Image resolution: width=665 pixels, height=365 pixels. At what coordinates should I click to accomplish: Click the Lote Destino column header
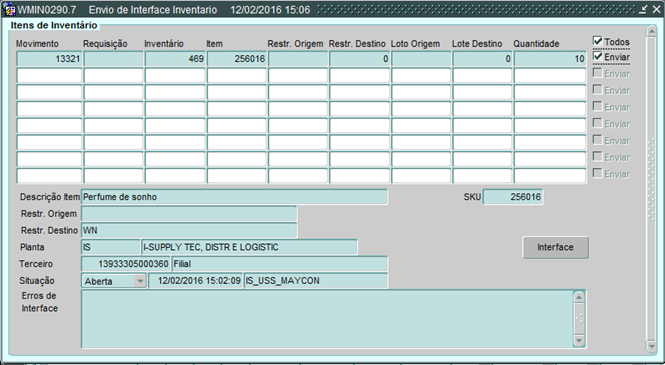[477, 44]
